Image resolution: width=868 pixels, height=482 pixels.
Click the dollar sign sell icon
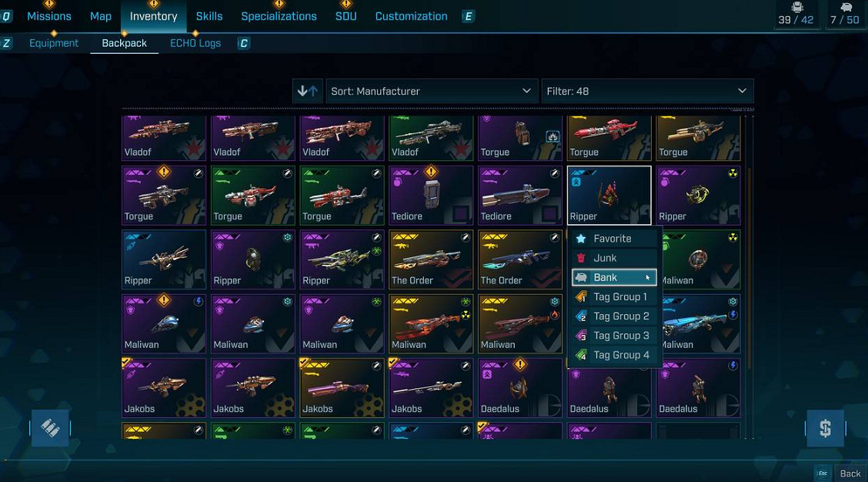click(x=825, y=427)
